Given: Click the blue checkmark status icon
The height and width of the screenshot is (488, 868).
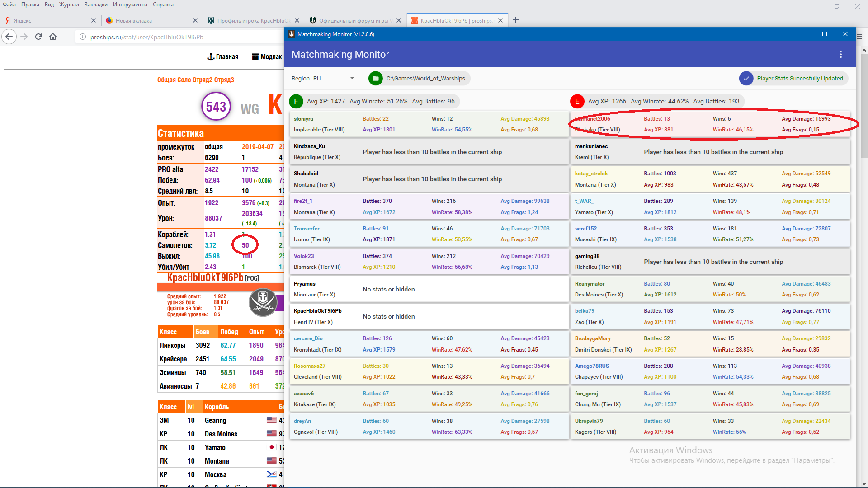Looking at the screenshot, I should click(746, 79).
